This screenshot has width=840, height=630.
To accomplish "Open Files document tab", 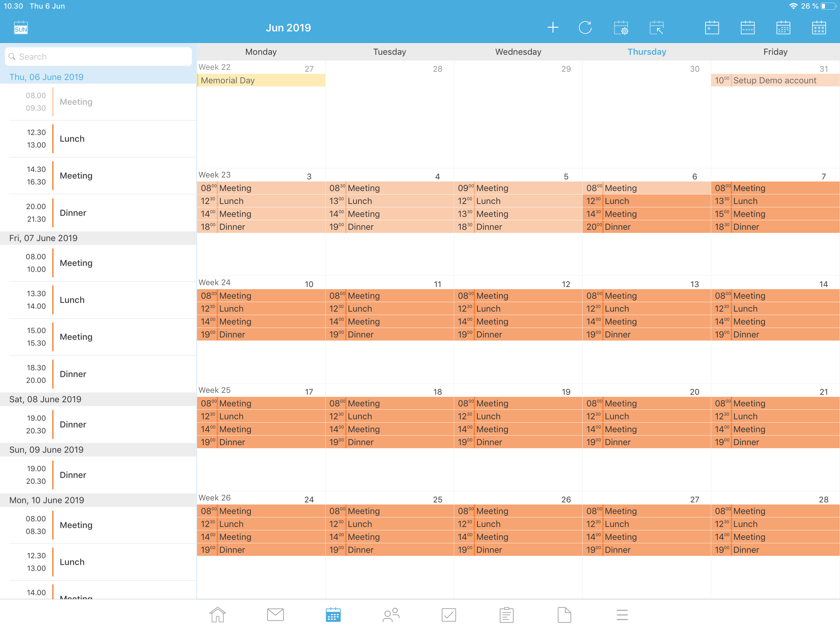I will click(564, 614).
